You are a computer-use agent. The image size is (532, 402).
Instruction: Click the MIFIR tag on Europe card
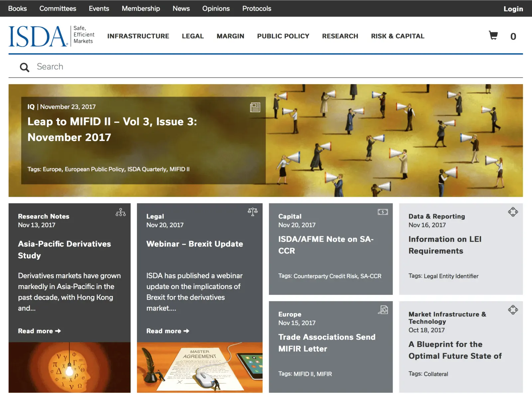coord(324,374)
